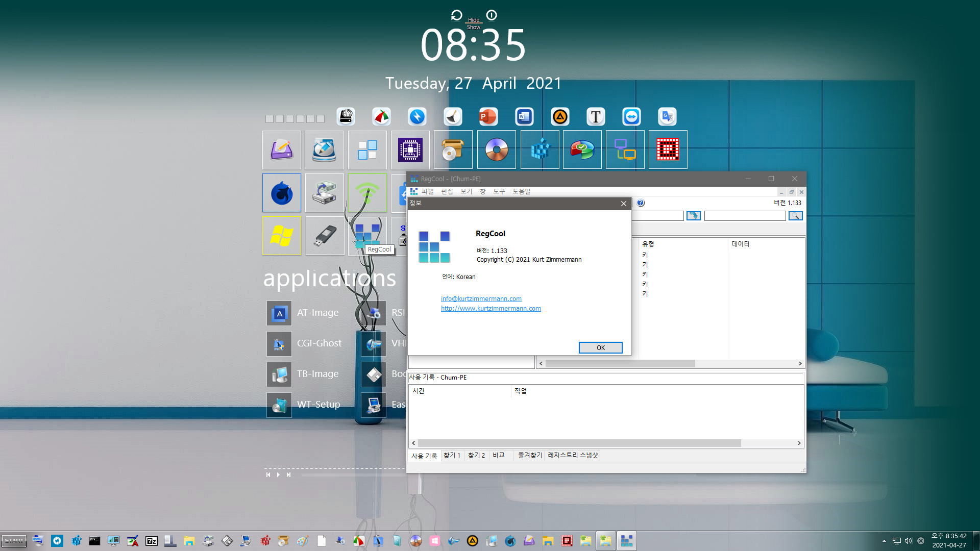Open the bronze disc tile

pos(497,149)
